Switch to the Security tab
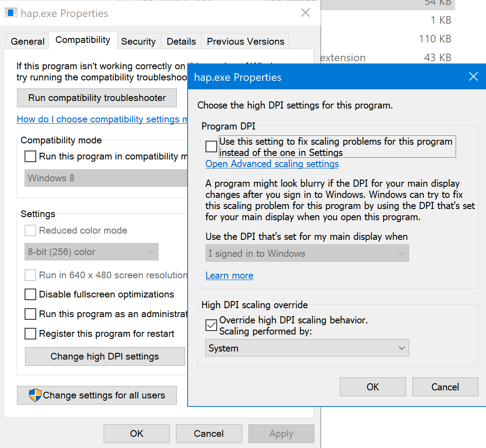 tap(138, 41)
